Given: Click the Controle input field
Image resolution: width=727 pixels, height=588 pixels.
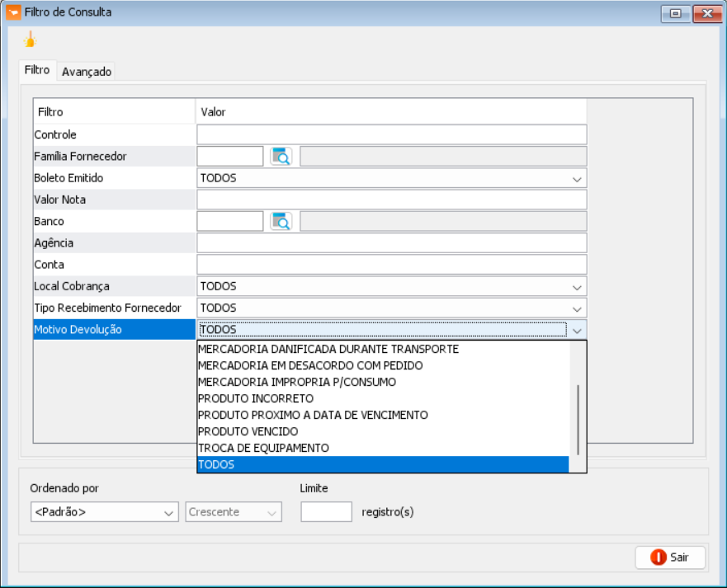Looking at the screenshot, I should click(x=391, y=134).
